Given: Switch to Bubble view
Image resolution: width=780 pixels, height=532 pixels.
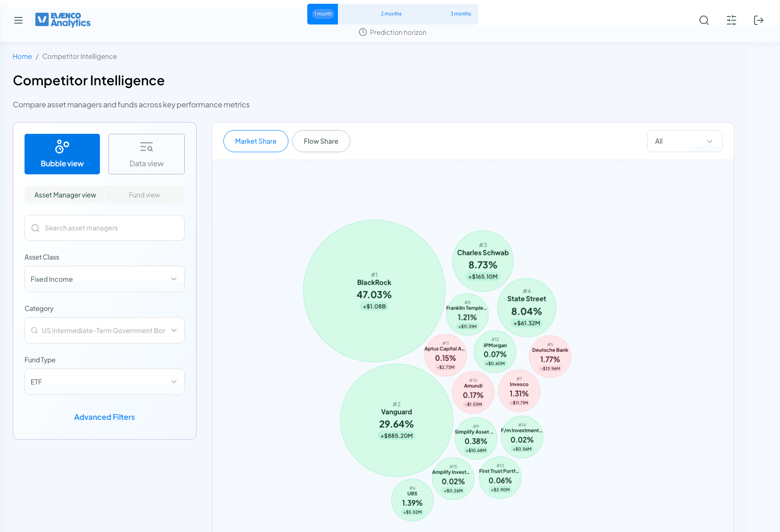Looking at the screenshot, I should coord(62,154).
